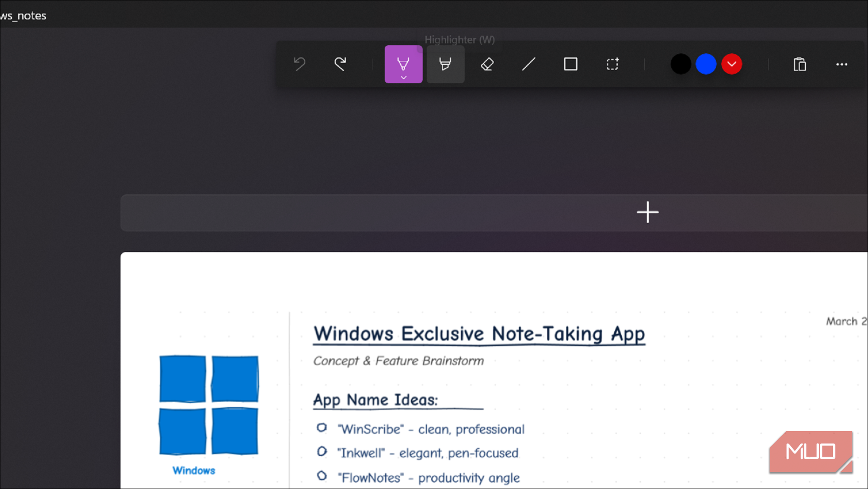Click the 'Windows' caption under logo
The height and width of the screenshot is (489, 868).
(194, 470)
